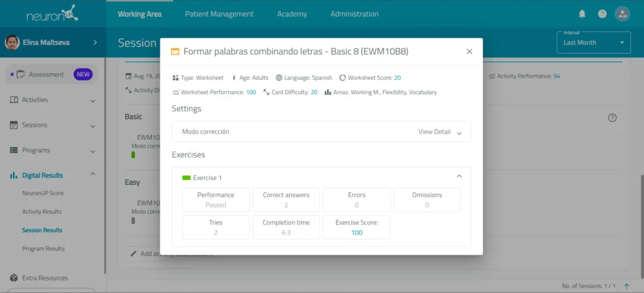Click Elina Maltseva patient avatar
Viewport: 644px width, 293px height.
click(x=12, y=42)
